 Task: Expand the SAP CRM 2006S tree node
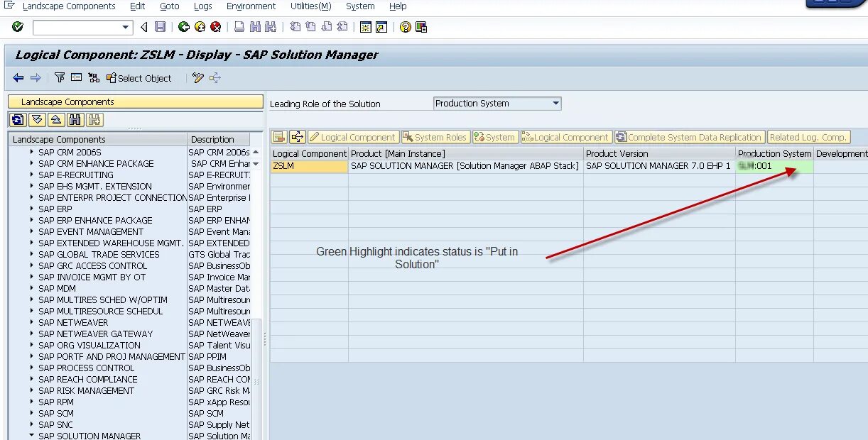(32, 152)
